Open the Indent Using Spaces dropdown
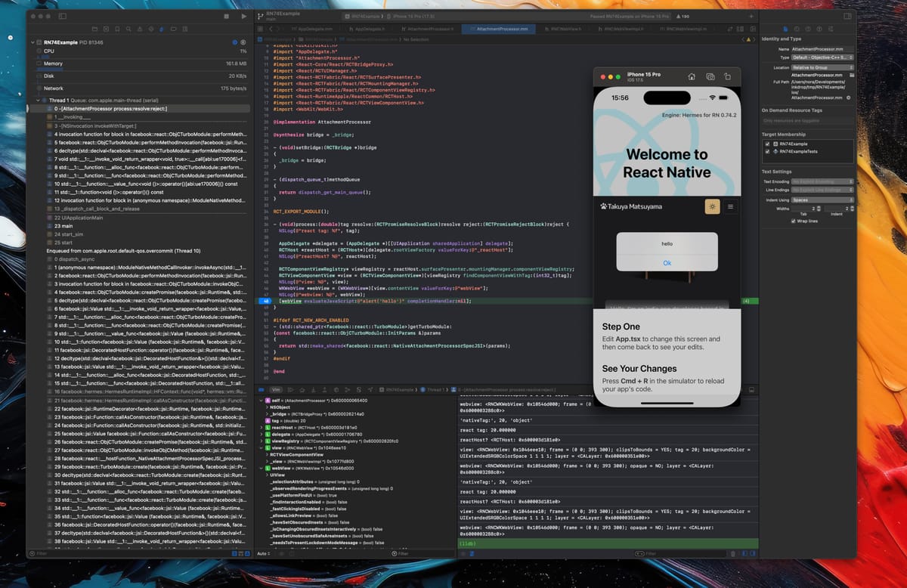 coord(822,200)
